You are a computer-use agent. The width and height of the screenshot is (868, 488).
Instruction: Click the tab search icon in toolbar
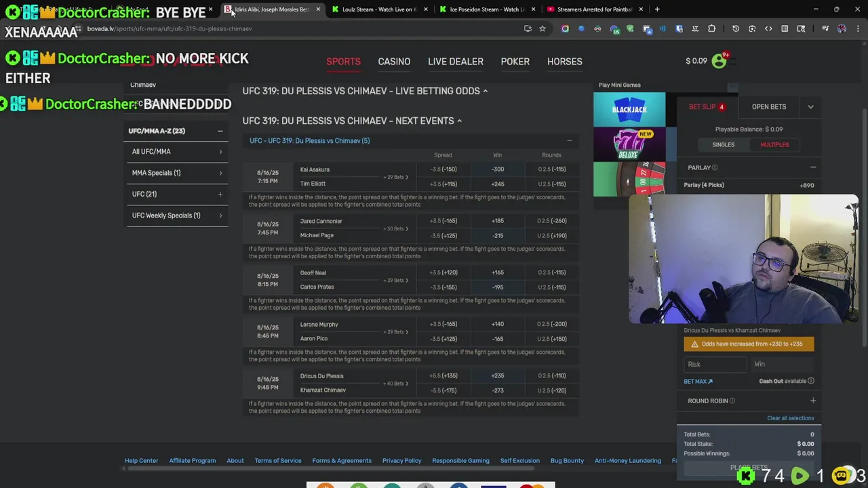pos(801,28)
